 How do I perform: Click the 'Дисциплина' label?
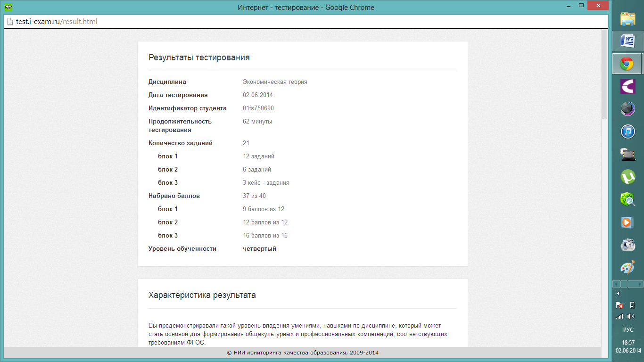point(167,82)
